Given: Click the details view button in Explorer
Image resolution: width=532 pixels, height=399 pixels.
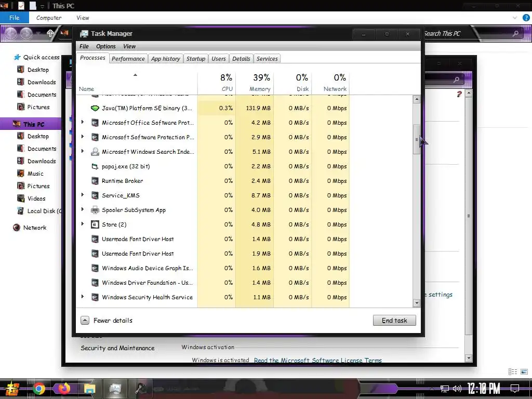Looking at the screenshot, I should [513, 372].
